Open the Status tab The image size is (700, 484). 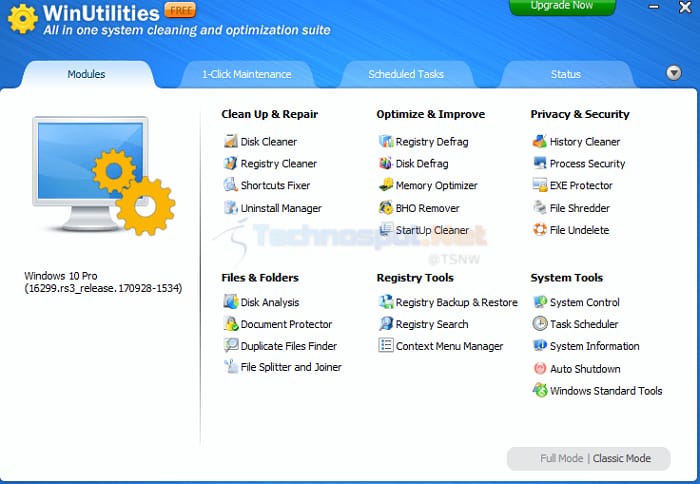click(x=566, y=74)
